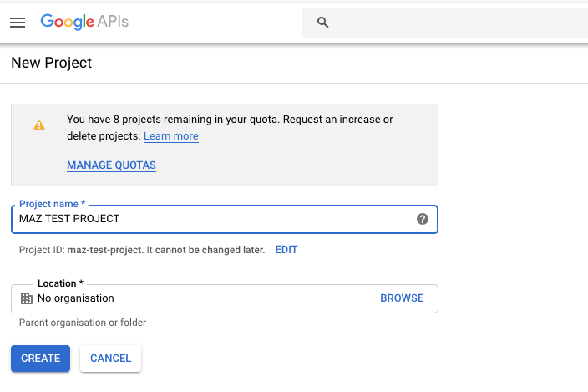Click into the Project name field
The width and height of the screenshot is (588, 392).
tap(224, 219)
